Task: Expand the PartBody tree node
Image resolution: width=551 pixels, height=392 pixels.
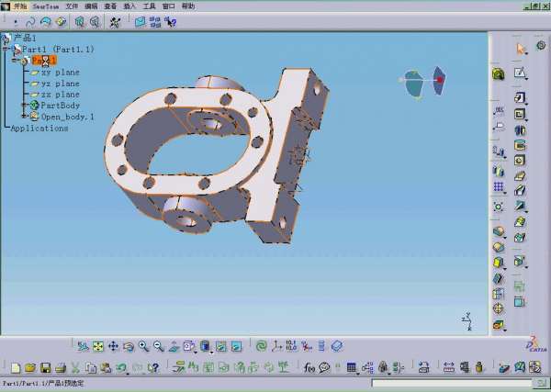Action: pos(25,106)
